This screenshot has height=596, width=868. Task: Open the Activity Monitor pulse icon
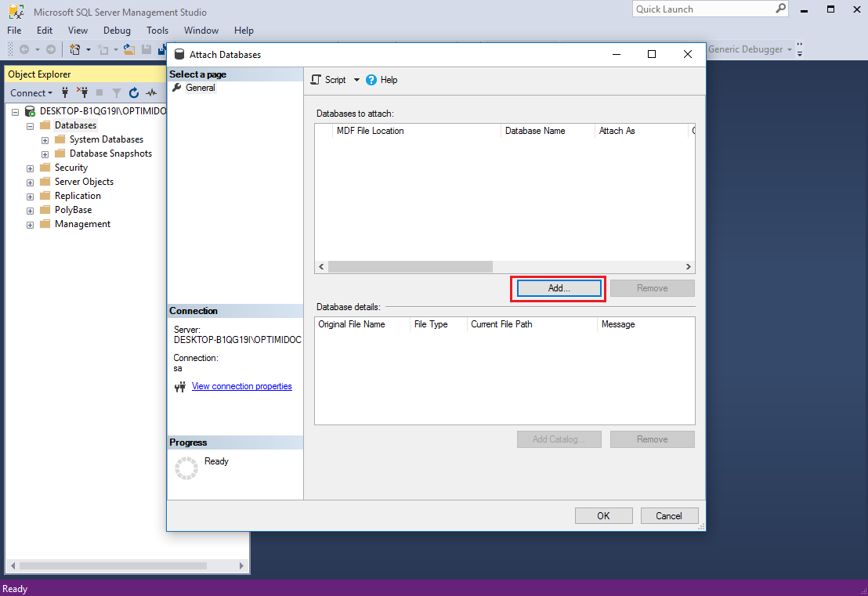pyautogui.click(x=150, y=92)
